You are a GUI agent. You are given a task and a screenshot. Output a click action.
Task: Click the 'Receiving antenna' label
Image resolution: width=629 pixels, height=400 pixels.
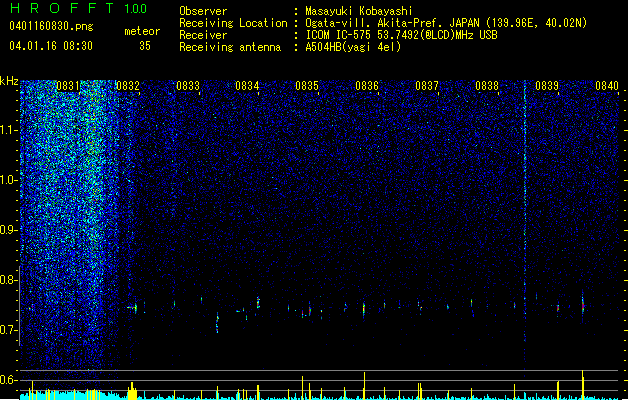(230, 47)
